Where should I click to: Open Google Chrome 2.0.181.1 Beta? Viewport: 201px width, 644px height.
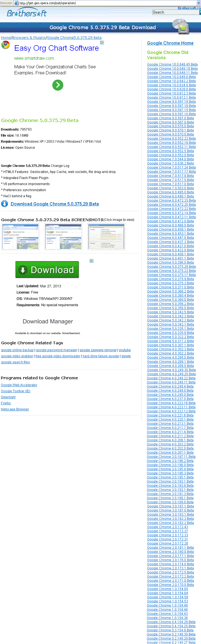[170, 548]
